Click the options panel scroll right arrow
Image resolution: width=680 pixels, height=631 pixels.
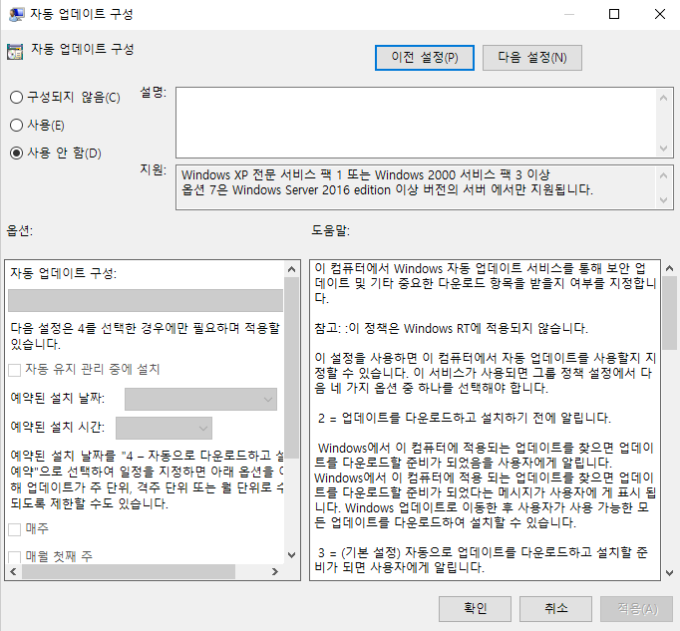275,572
